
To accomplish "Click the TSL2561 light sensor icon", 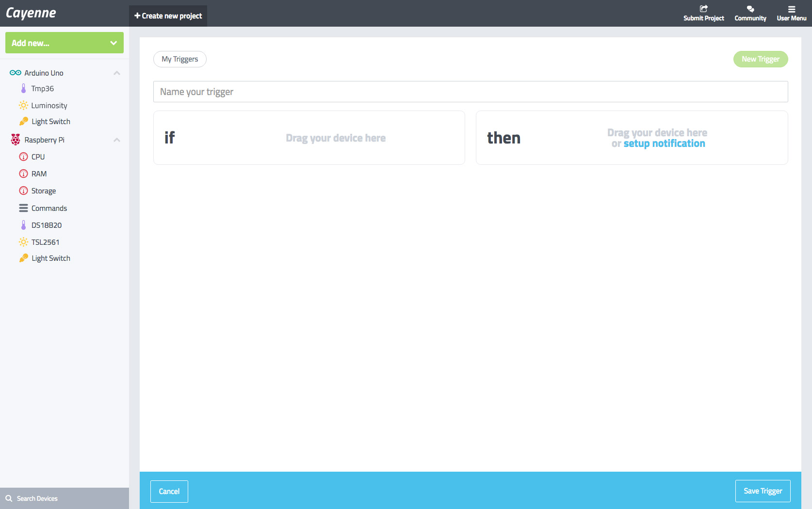I will 23,242.
